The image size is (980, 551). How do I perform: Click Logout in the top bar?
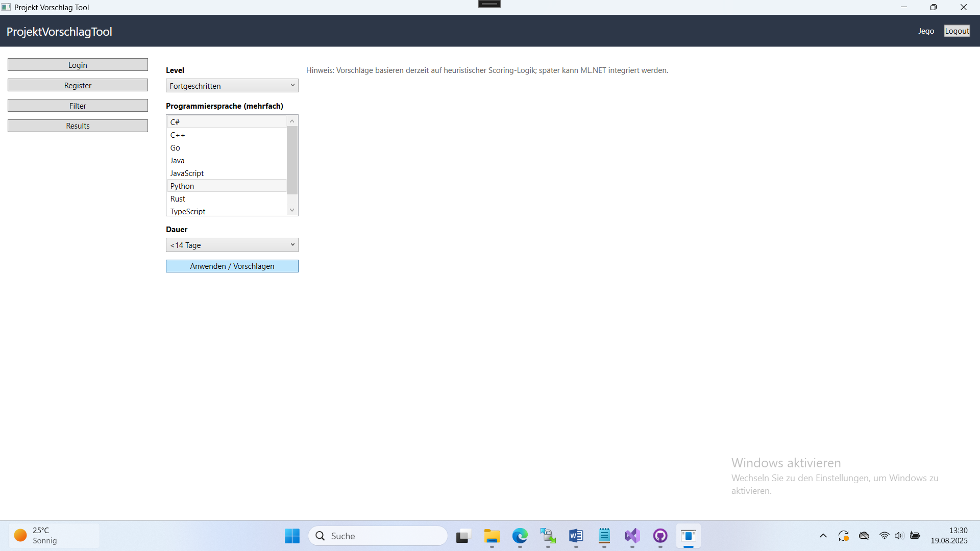[957, 31]
